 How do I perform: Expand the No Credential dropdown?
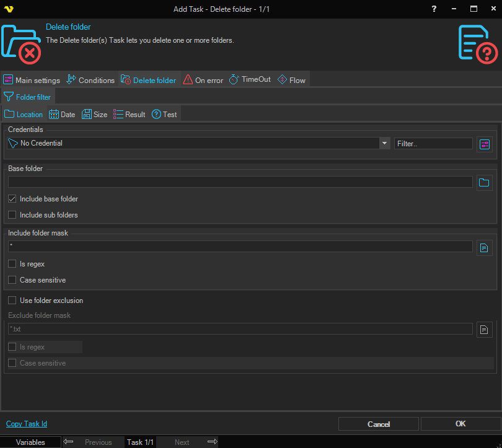tap(385, 143)
